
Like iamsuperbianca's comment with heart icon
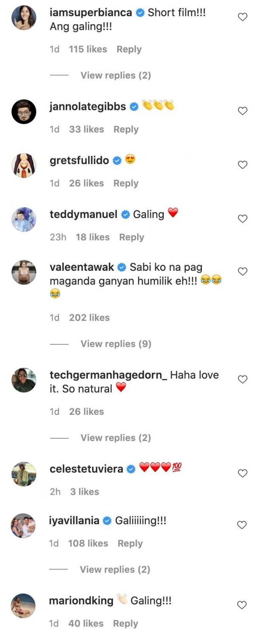point(242,17)
